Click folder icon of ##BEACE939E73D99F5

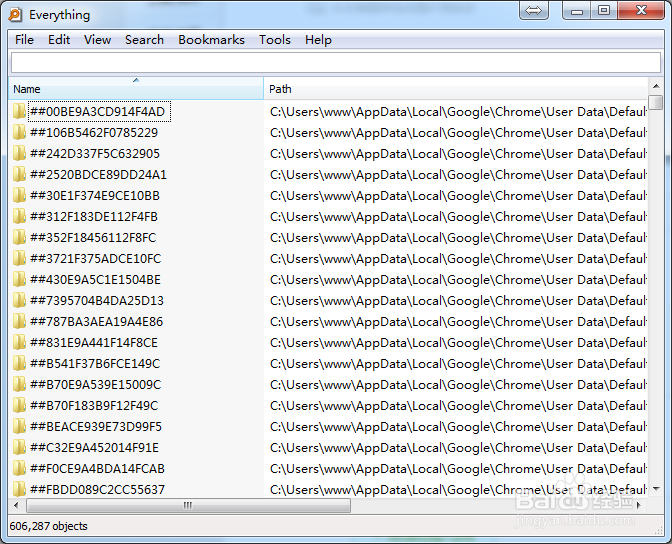click(19, 427)
